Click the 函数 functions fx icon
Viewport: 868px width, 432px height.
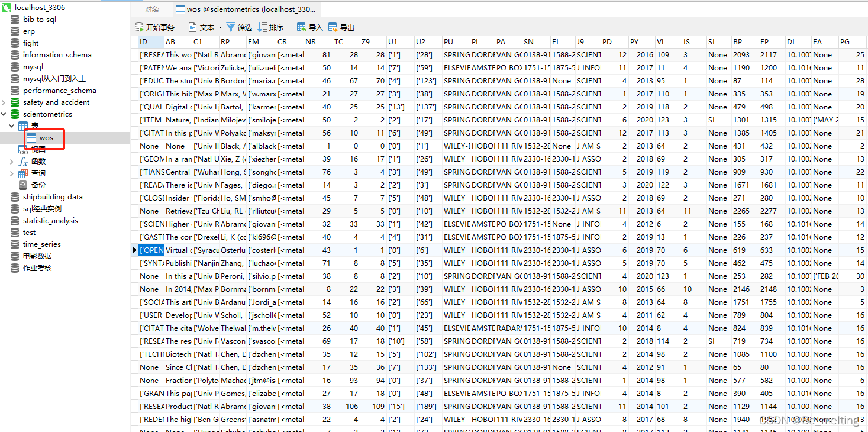pos(23,162)
